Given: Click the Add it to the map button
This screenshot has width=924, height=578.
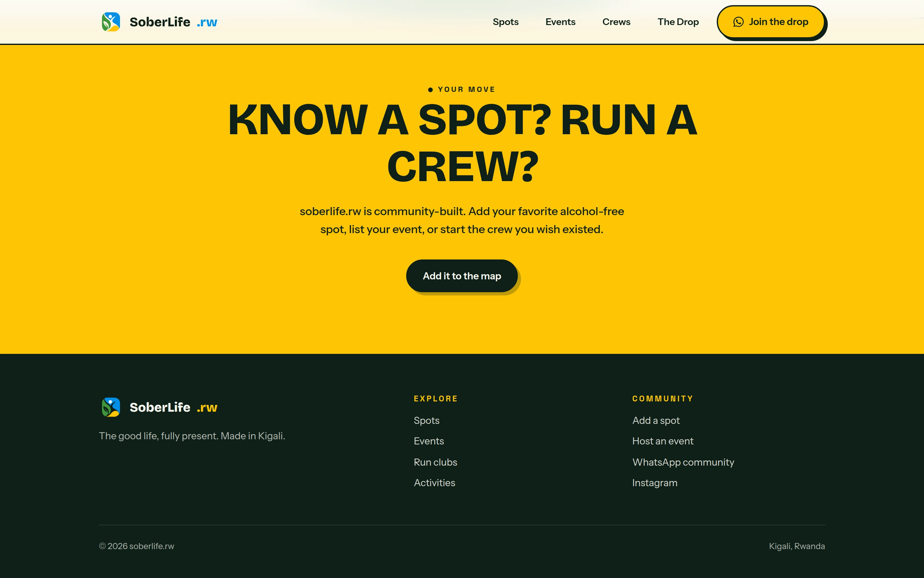Looking at the screenshot, I should [x=462, y=276].
